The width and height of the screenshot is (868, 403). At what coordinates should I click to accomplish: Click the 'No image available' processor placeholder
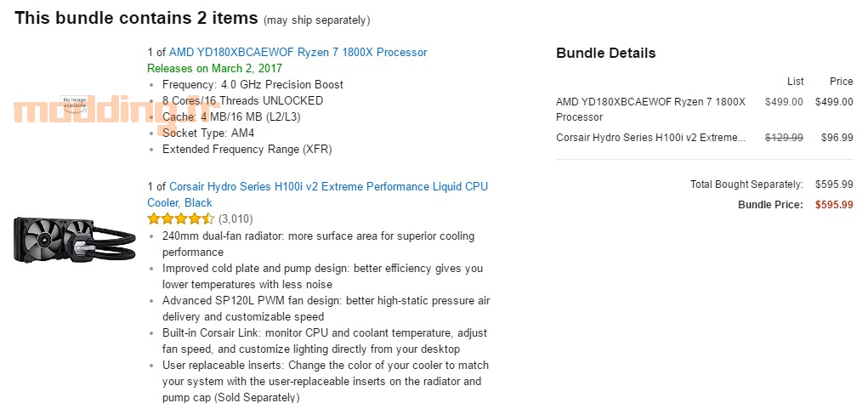tap(75, 104)
